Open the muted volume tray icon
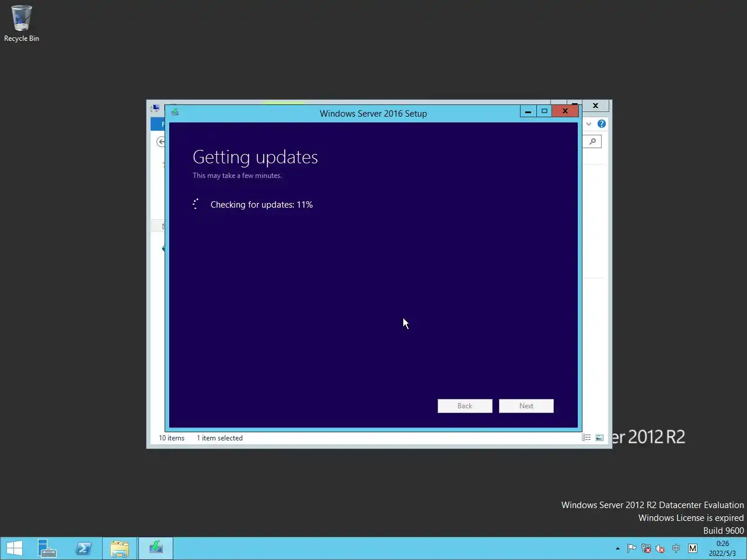Viewport: 747px width, 560px height. point(661,548)
